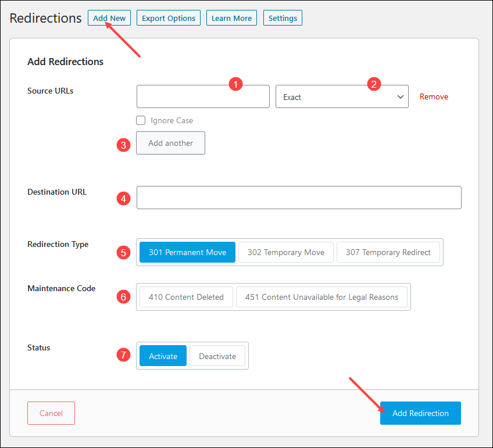Click the Add New button
493x448 pixels.
pyautogui.click(x=109, y=18)
